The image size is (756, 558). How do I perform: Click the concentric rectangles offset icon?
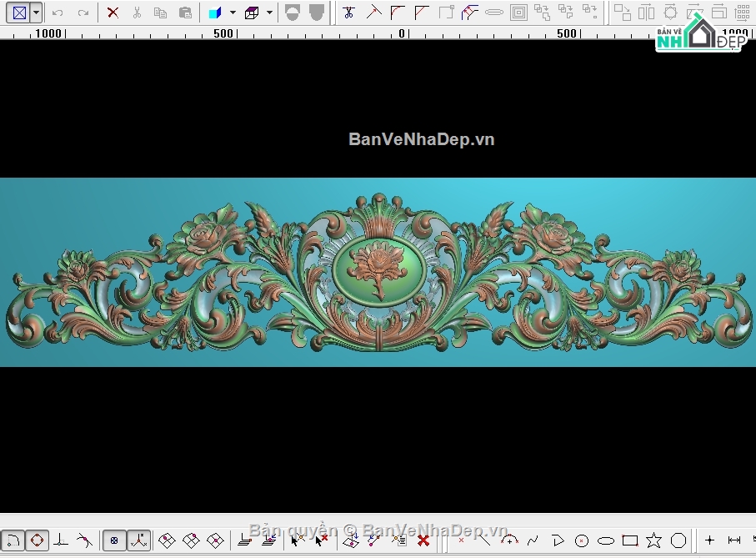[518, 13]
